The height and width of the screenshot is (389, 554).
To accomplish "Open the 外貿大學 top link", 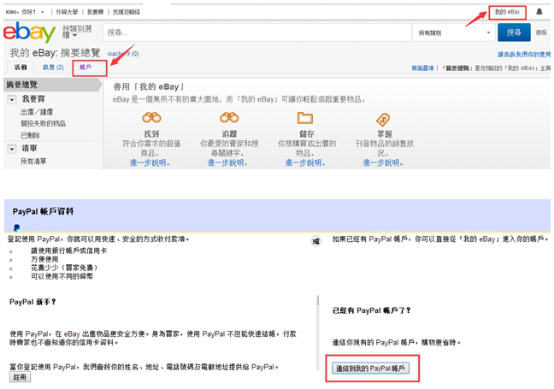I will 67,12.
